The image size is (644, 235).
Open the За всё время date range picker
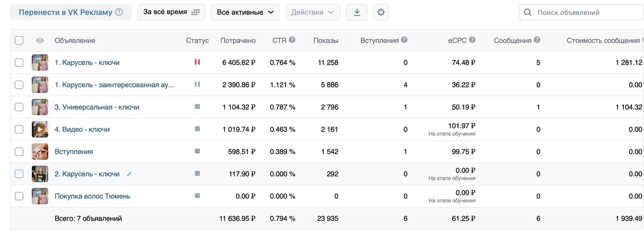click(x=171, y=12)
